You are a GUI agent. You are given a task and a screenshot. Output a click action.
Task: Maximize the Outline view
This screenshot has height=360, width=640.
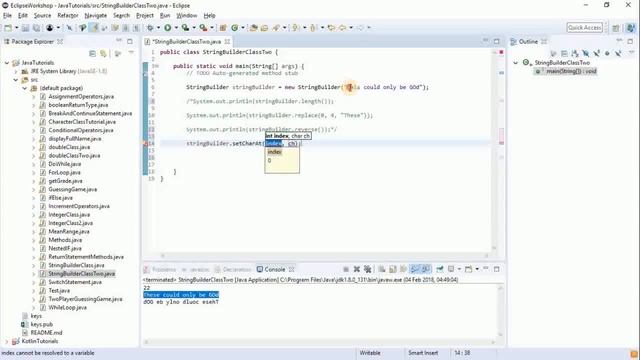[x=630, y=41]
